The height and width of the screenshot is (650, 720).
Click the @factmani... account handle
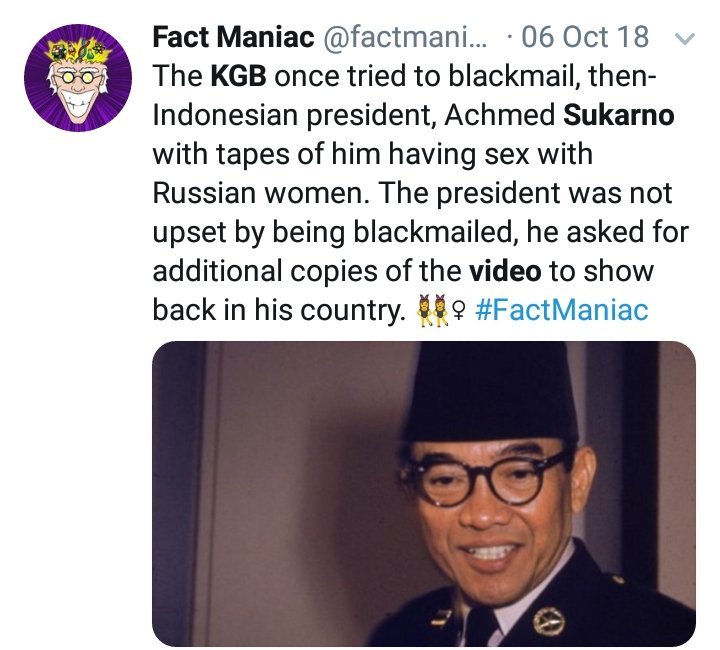click(404, 39)
